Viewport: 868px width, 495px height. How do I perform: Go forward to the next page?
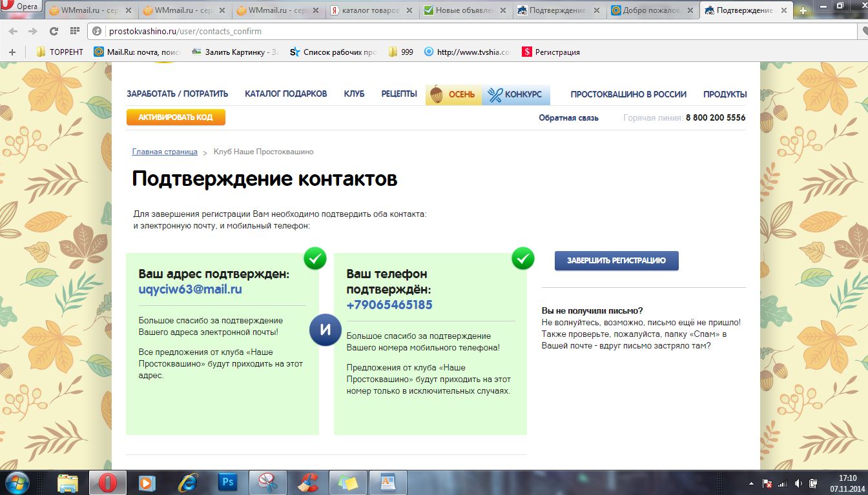[x=33, y=31]
